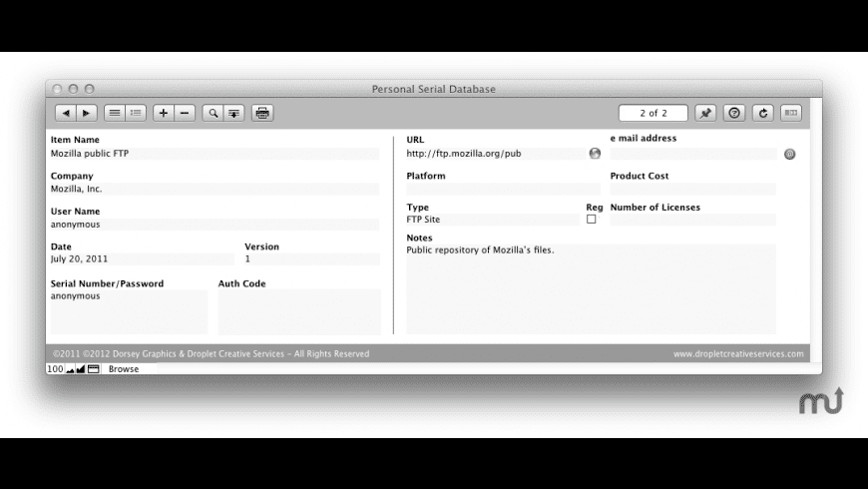Open the Browse mode popup
The image size is (868, 489).
coord(124,369)
